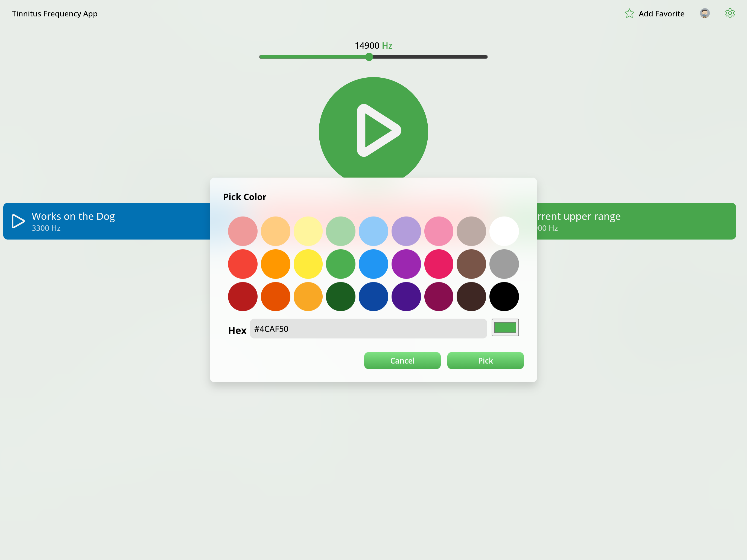The height and width of the screenshot is (560, 747).
Task: Click the Hex color input field
Action: point(368,329)
